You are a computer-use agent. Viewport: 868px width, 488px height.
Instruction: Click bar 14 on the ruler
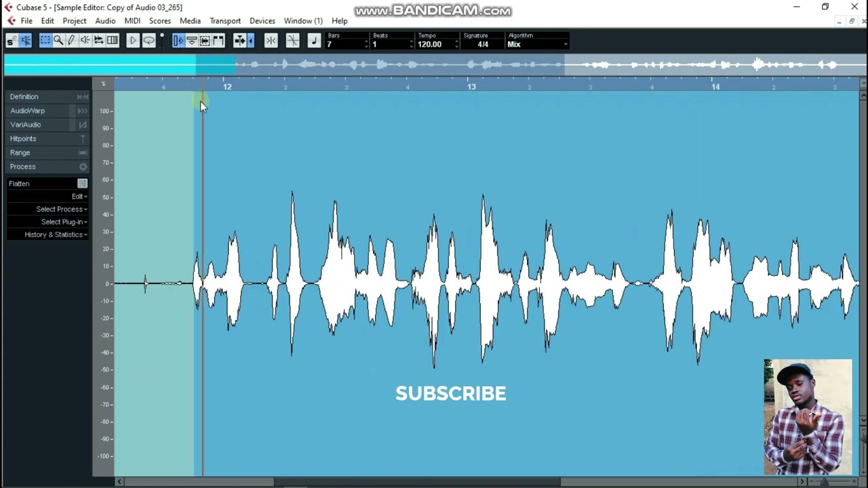(715, 87)
